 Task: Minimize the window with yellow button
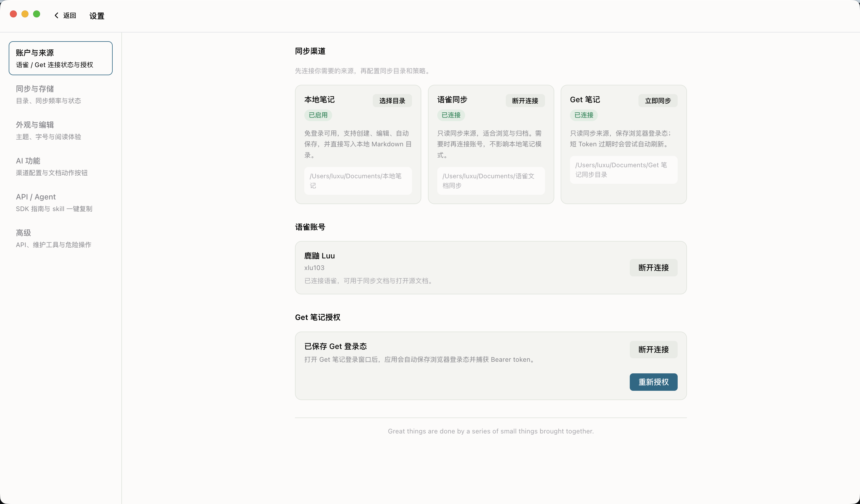25,14
